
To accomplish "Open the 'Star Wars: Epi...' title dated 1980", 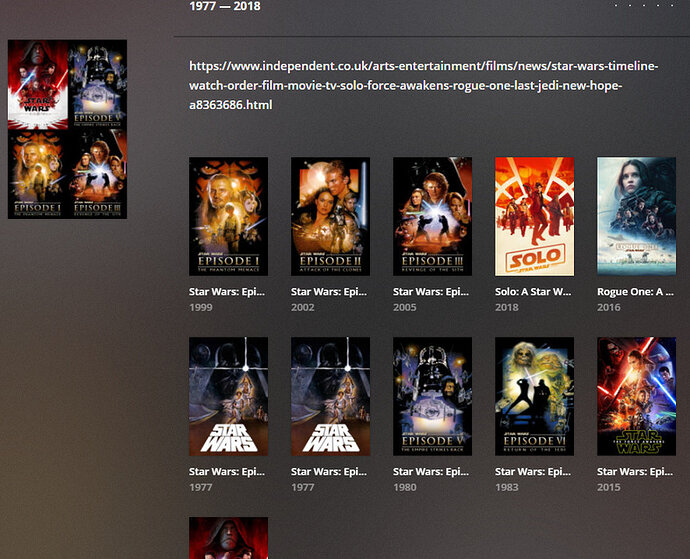I will [x=431, y=472].
